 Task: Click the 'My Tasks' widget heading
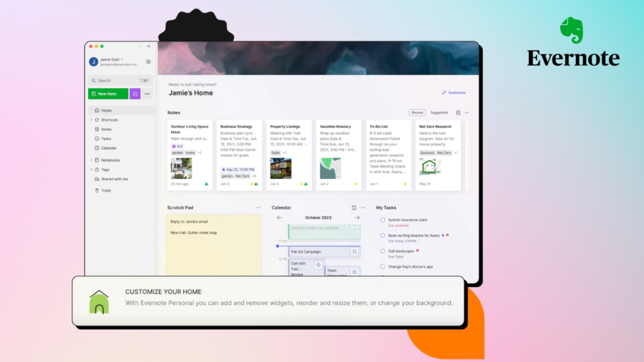coord(386,207)
